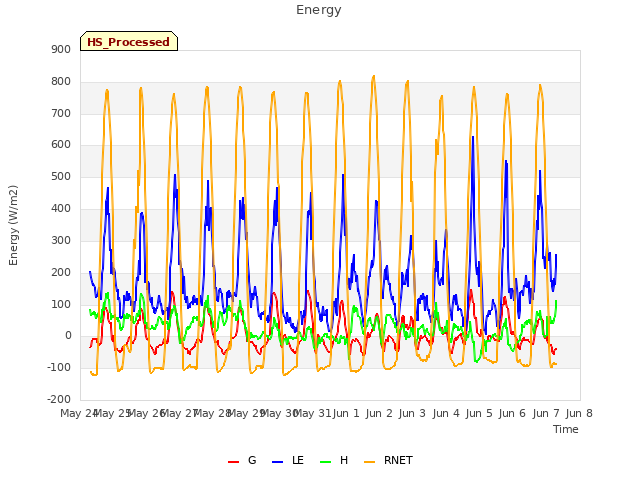Select the H legend label

344,460
